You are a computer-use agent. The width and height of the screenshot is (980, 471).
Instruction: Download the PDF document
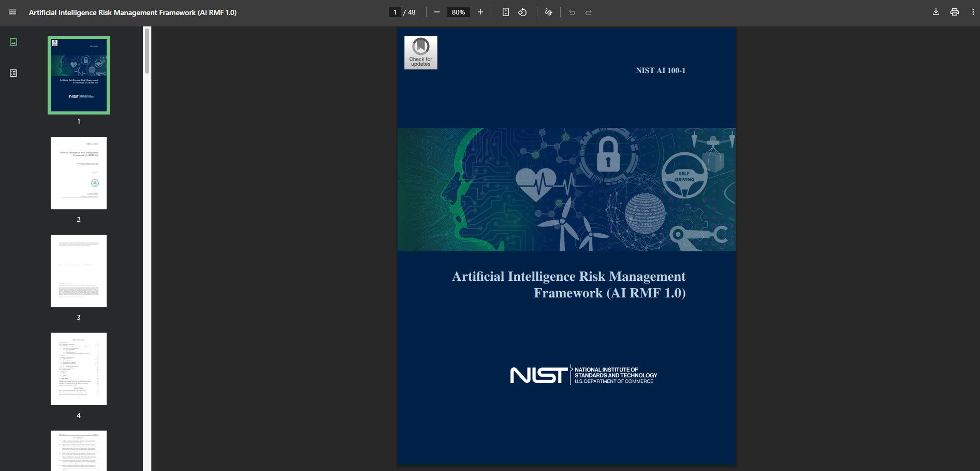coord(936,12)
